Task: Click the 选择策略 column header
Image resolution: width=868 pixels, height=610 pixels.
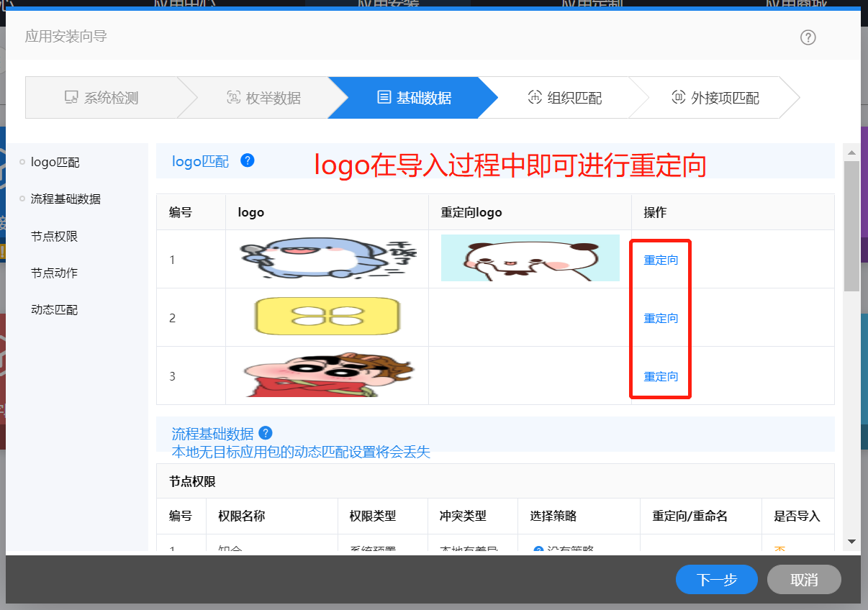Action: click(553, 516)
